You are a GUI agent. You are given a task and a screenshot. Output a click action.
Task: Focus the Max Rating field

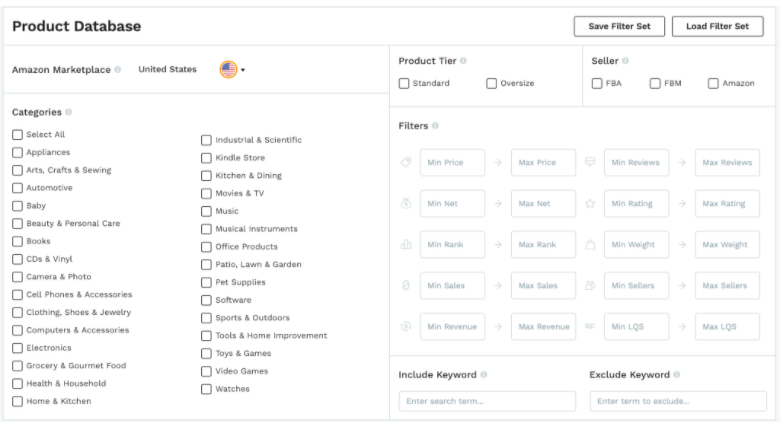coord(728,204)
